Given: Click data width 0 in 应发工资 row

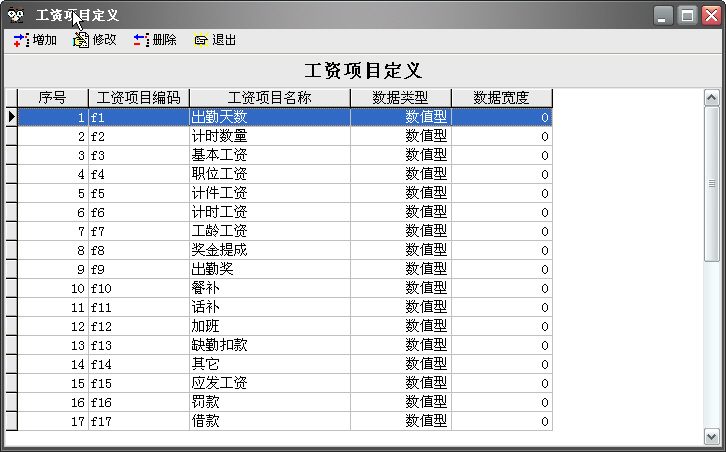Looking at the screenshot, I should [502, 383].
